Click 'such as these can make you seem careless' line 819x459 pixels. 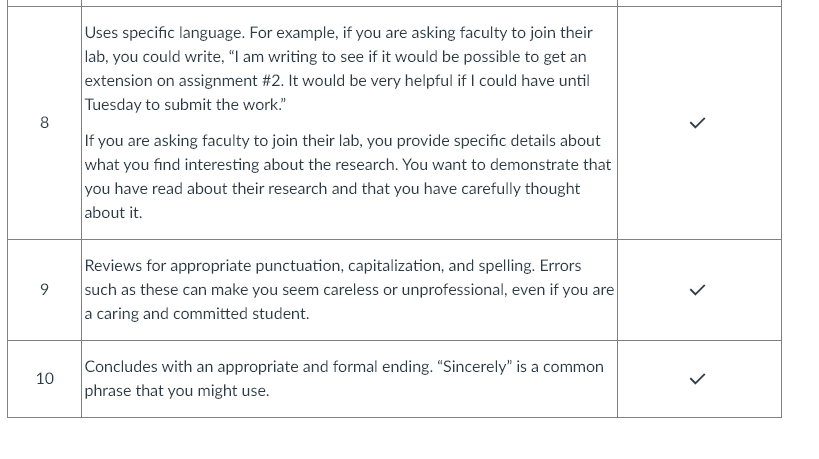349,290
